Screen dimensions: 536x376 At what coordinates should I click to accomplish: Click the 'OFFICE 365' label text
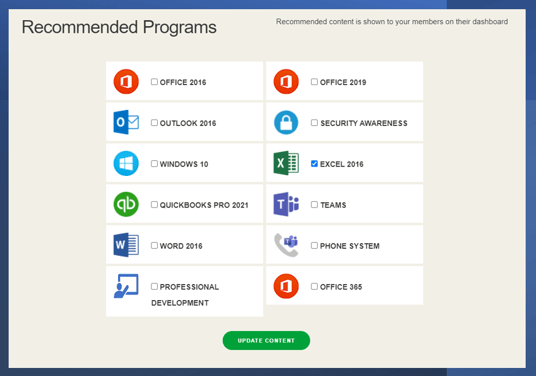tap(341, 287)
